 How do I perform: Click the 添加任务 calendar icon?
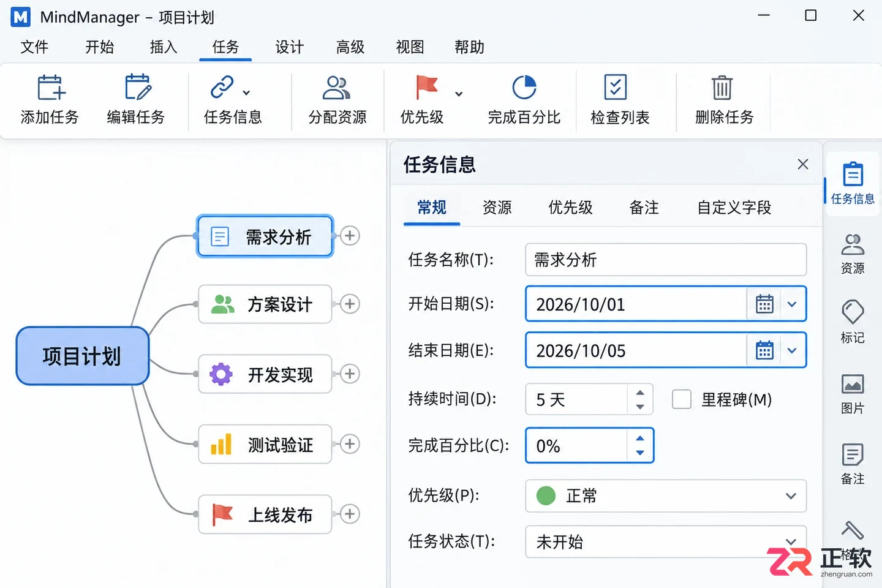[51, 88]
